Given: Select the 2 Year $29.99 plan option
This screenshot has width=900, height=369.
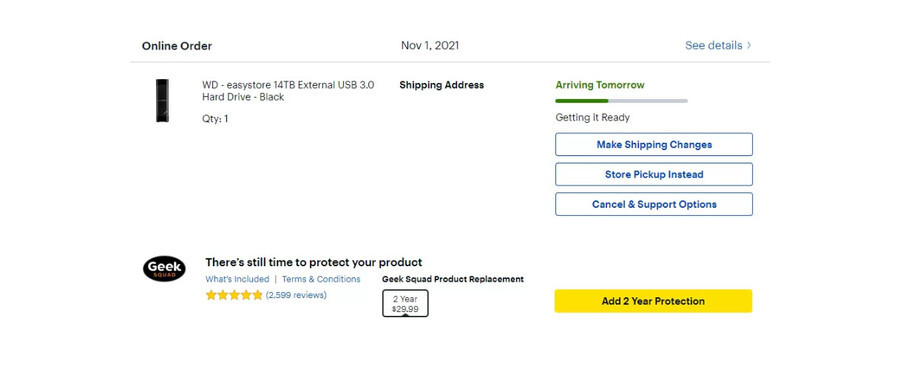Looking at the screenshot, I should [405, 304].
